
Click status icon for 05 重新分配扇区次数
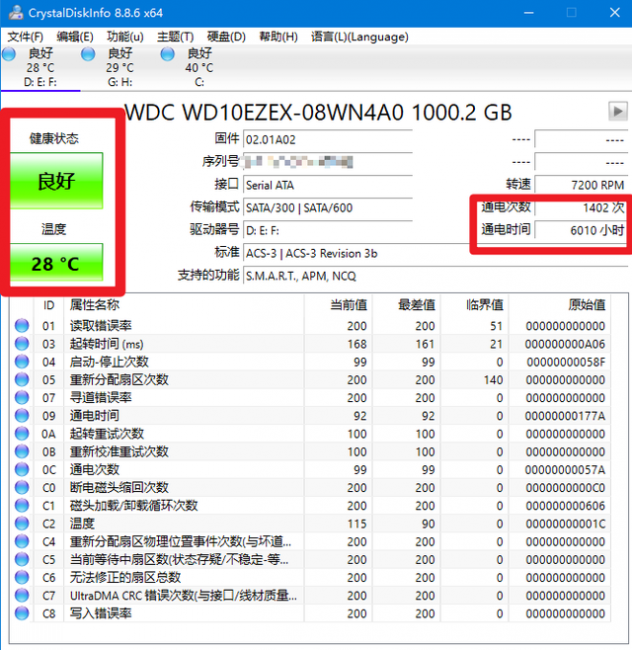coord(22,380)
